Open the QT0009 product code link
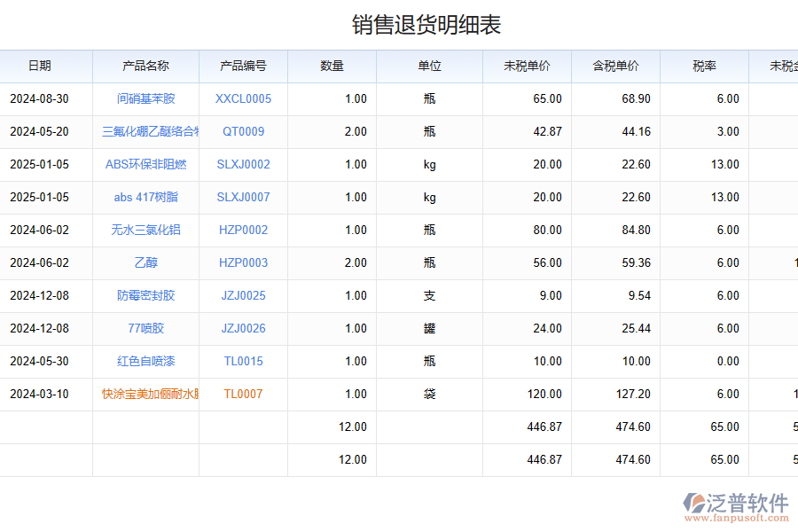This screenshot has width=798, height=532. click(x=244, y=131)
